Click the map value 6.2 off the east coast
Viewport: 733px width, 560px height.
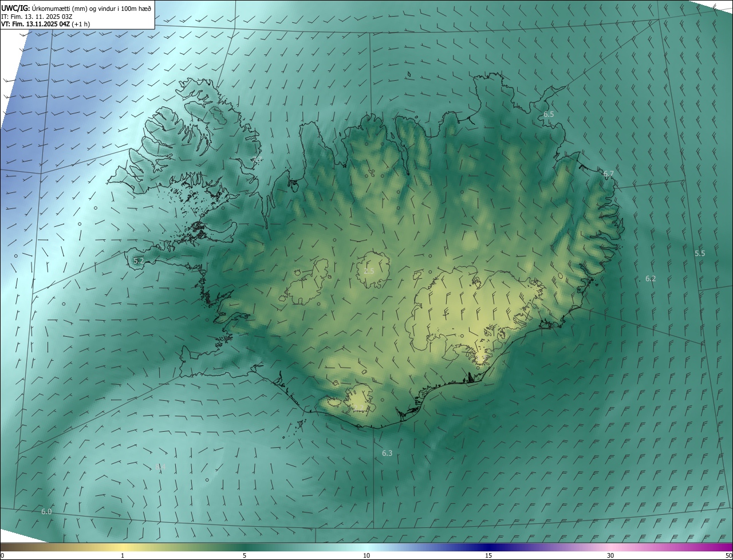(651, 278)
